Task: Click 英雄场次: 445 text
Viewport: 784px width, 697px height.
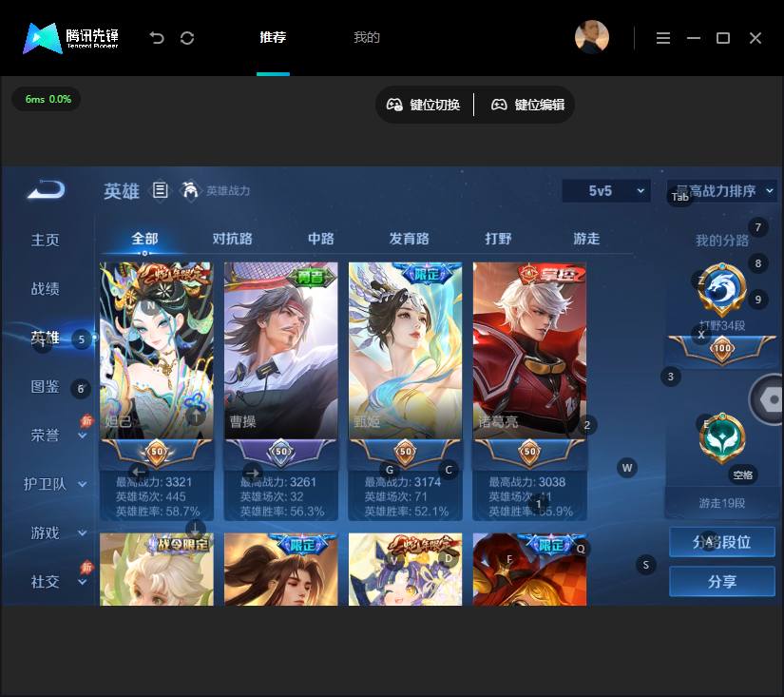Action: click(151, 496)
